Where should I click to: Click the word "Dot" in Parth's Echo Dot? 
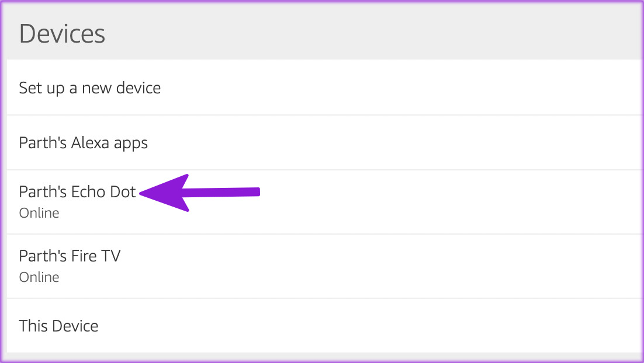tap(123, 191)
